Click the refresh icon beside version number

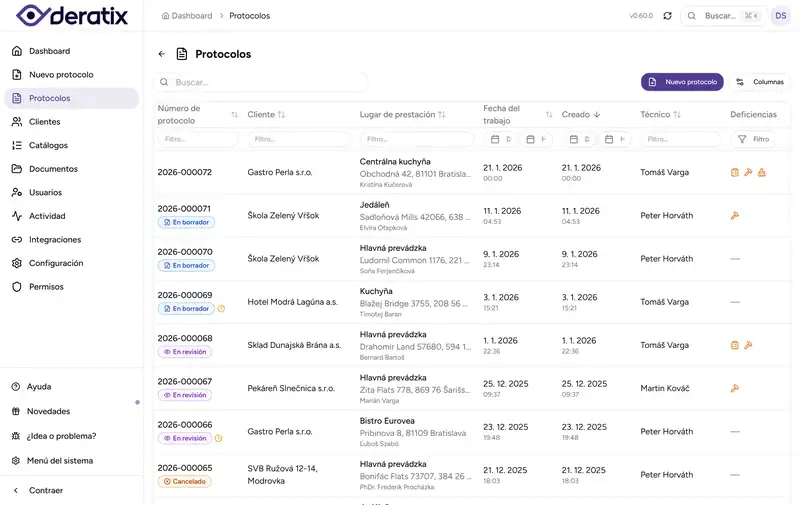tap(667, 16)
